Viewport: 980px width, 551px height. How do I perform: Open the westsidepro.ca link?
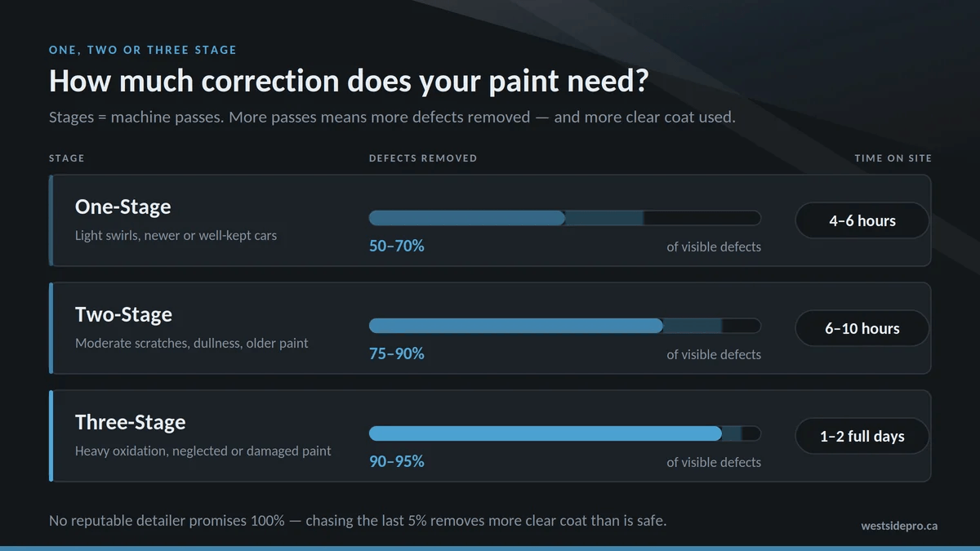coord(899,526)
